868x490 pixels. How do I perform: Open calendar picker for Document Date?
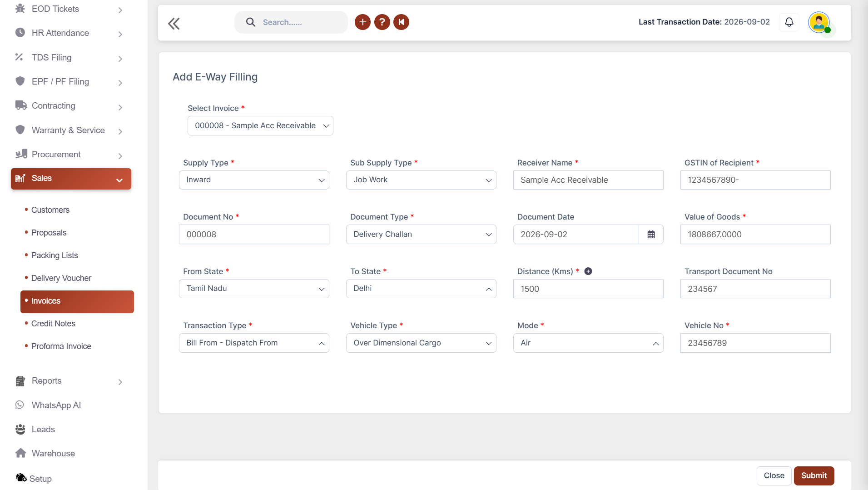click(x=651, y=235)
